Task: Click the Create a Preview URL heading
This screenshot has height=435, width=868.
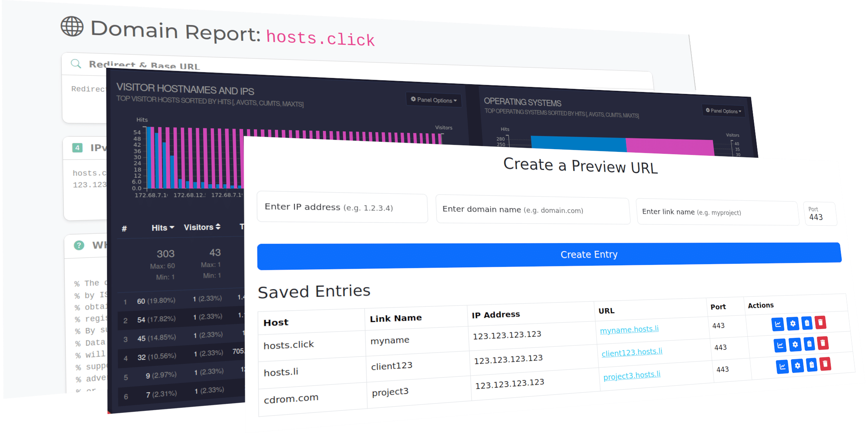Action: pyautogui.click(x=580, y=166)
